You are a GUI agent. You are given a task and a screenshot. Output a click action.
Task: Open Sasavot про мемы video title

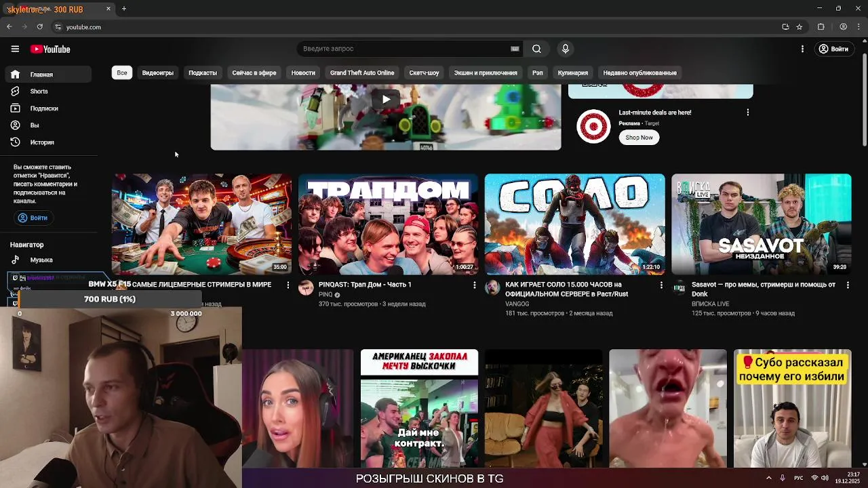click(764, 289)
